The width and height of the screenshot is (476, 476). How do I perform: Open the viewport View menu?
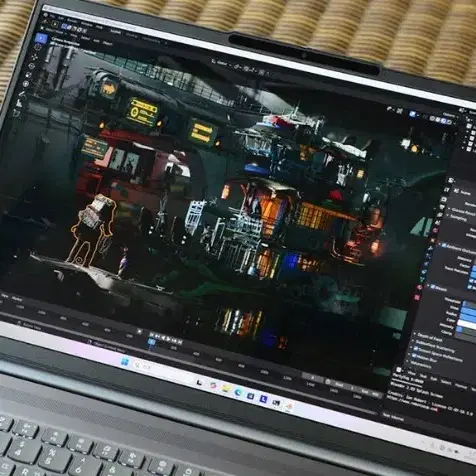click(74, 35)
